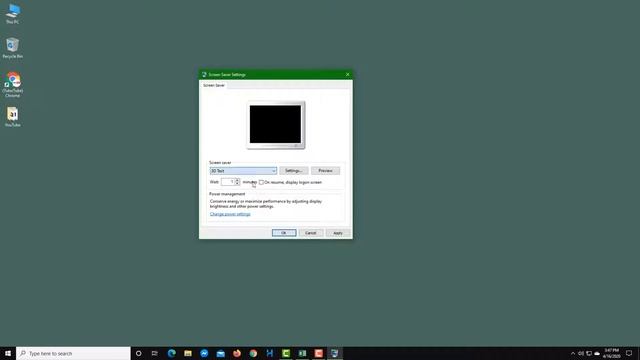This screenshot has height=360, width=640.
Task: Click the Wait minutes number field
Action: (x=228, y=182)
